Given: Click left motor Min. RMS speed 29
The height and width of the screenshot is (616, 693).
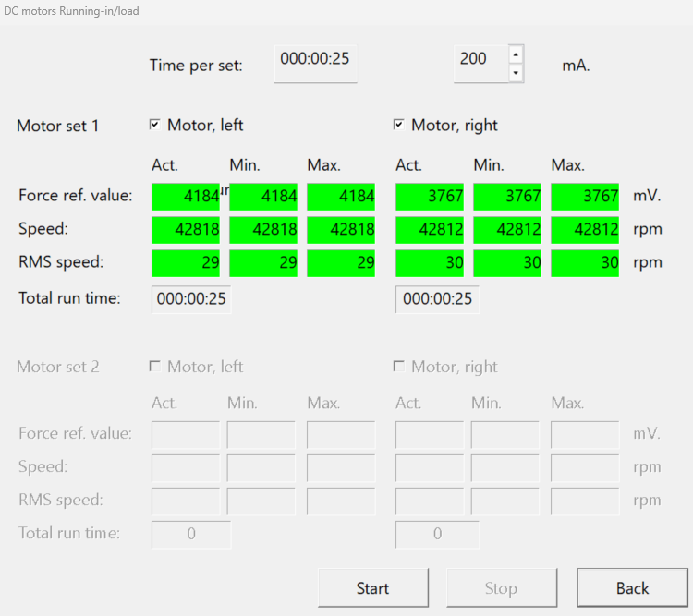Looking at the screenshot, I should [x=263, y=263].
